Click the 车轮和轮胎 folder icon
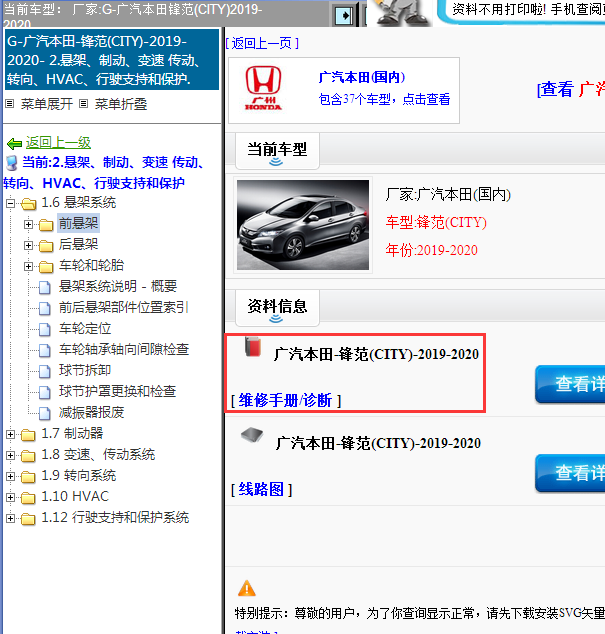 tap(46, 266)
